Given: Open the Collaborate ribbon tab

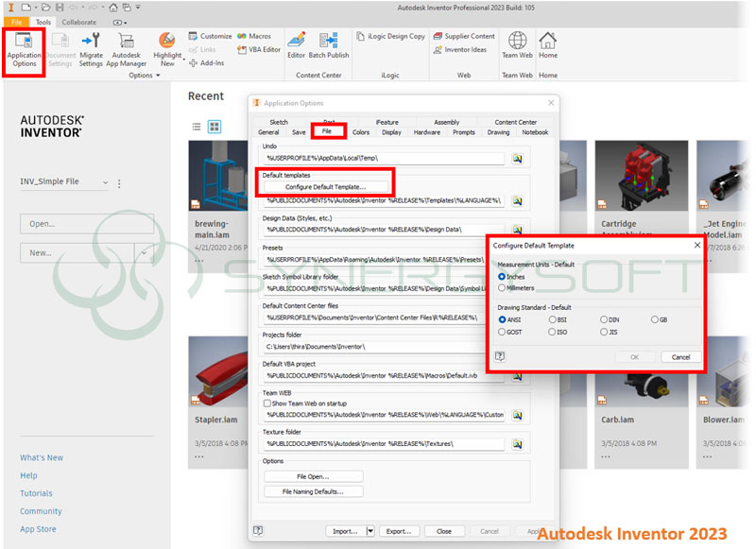Looking at the screenshot, I should (78, 21).
